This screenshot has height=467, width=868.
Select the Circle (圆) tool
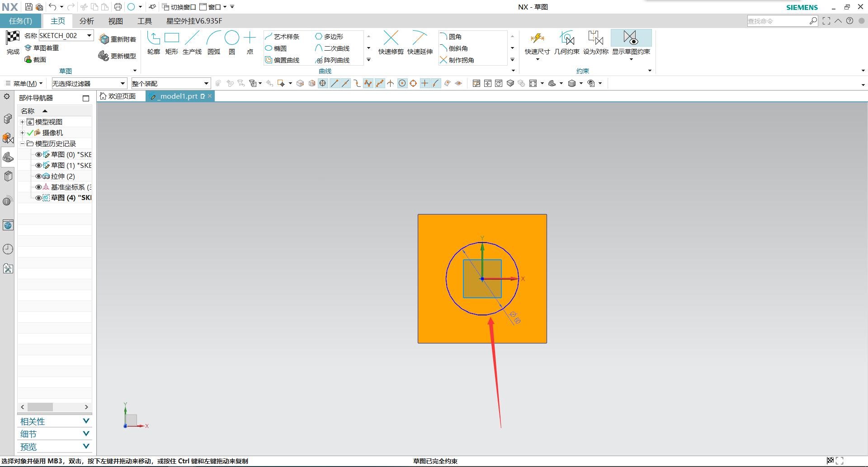click(x=232, y=43)
